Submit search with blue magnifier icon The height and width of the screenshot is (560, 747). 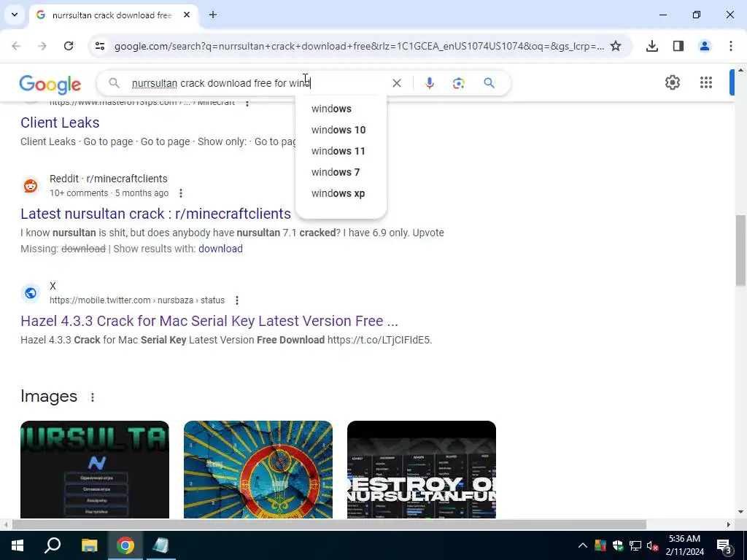pos(489,83)
